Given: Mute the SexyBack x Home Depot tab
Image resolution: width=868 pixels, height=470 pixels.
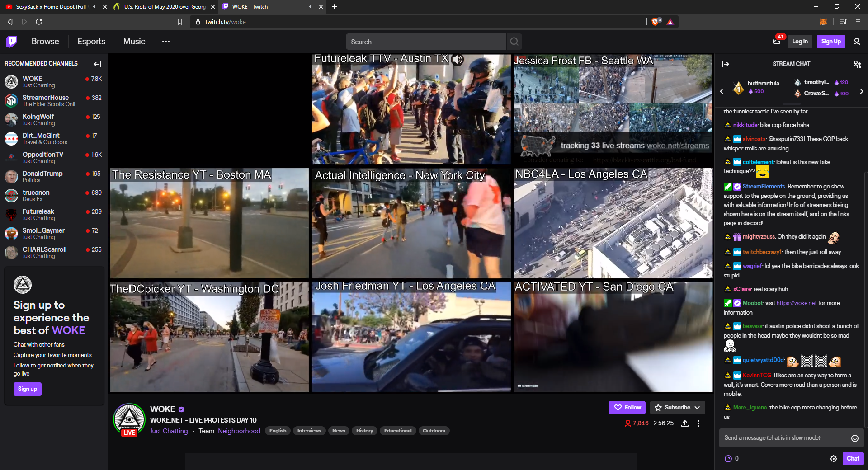Looking at the screenshot, I should [x=95, y=7].
